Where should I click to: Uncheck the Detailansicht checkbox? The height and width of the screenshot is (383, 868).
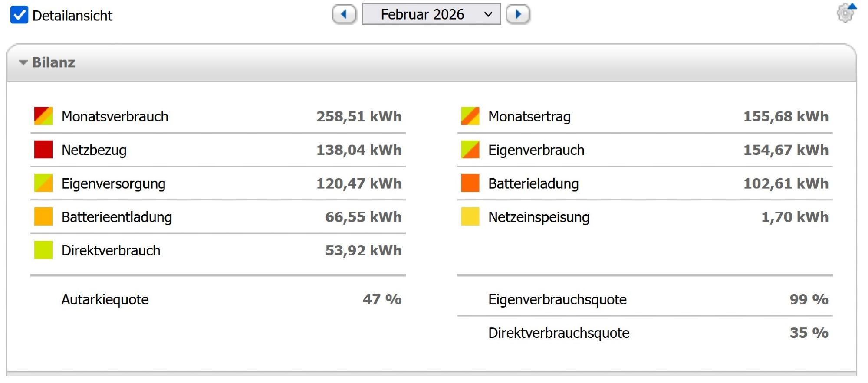click(19, 15)
